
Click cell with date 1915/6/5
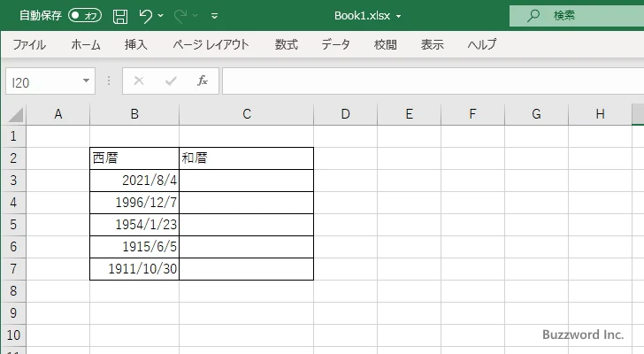pos(134,247)
